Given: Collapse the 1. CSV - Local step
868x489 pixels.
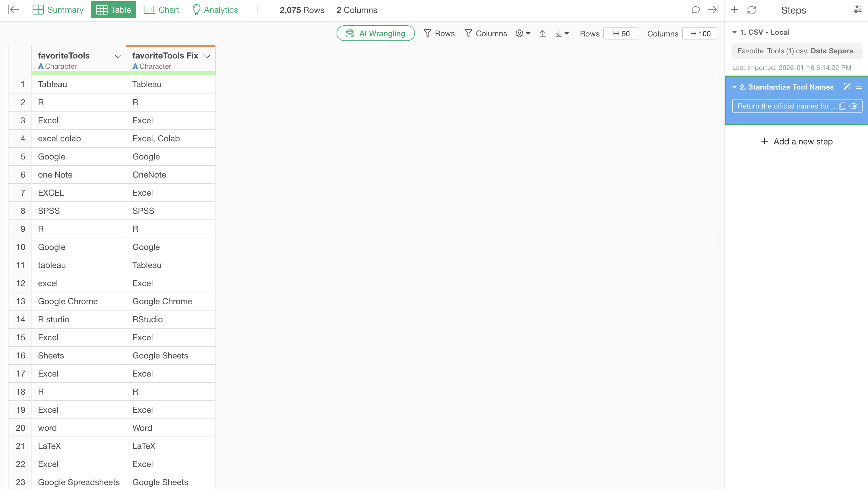Looking at the screenshot, I should (x=734, y=32).
